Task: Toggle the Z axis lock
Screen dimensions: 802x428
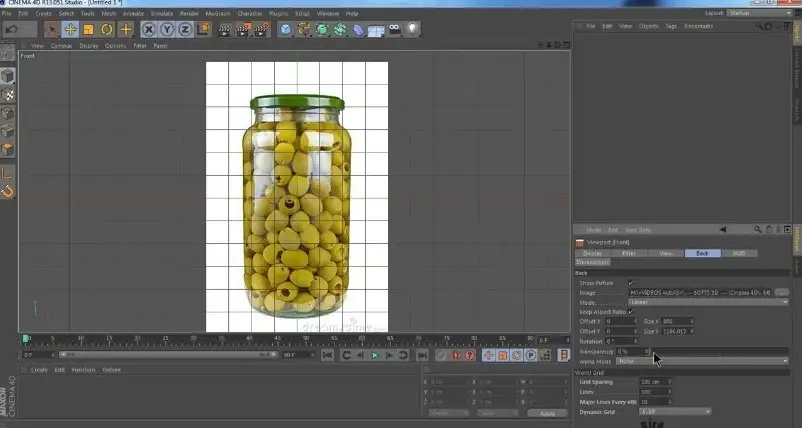Action: (185, 29)
